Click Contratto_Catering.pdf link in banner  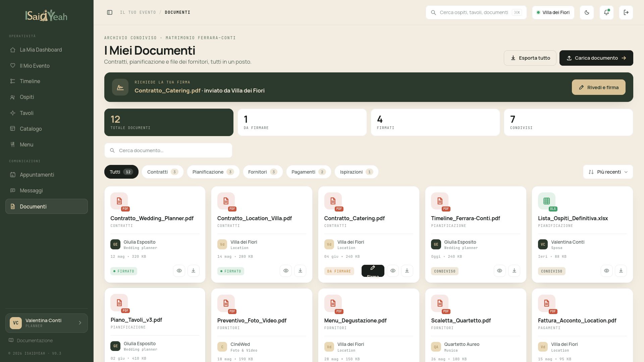click(x=167, y=90)
